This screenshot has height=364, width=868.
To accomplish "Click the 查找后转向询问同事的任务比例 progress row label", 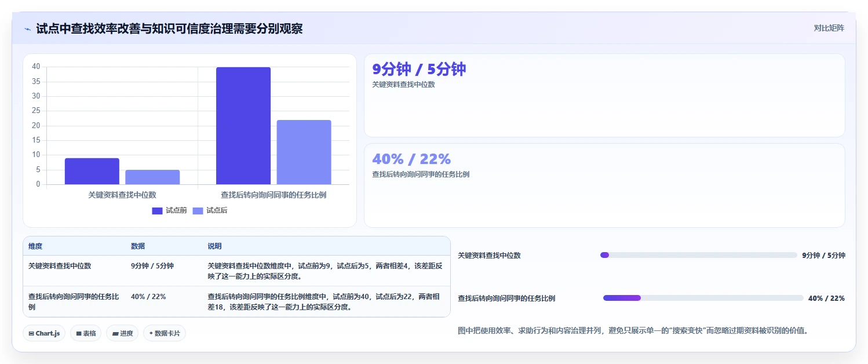I will [x=506, y=299].
